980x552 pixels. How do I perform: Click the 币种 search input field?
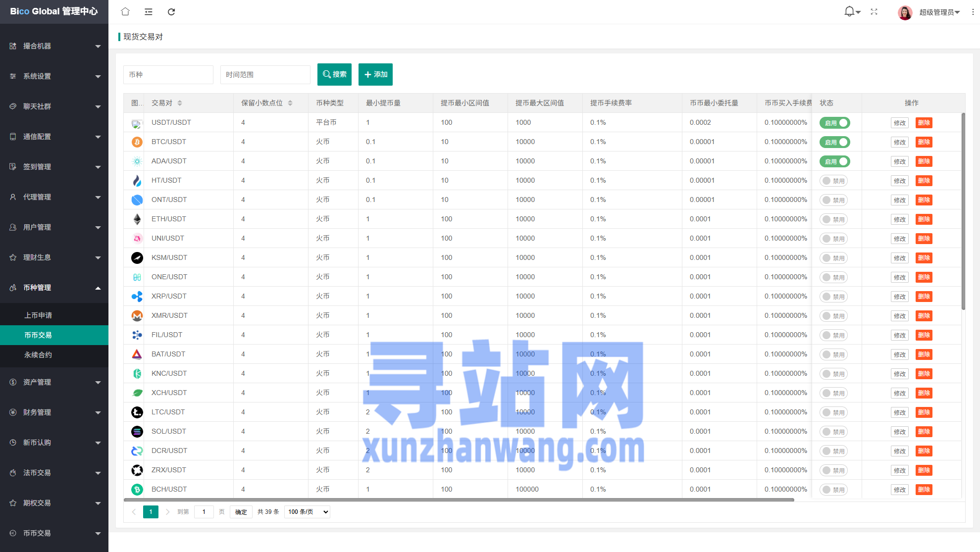[x=168, y=75]
